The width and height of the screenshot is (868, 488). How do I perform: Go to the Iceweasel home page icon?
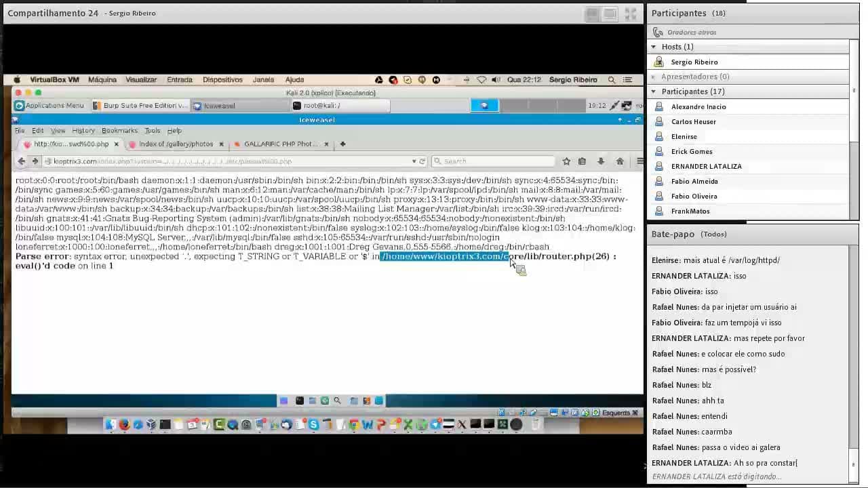pyautogui.click(x=620, y=161)
